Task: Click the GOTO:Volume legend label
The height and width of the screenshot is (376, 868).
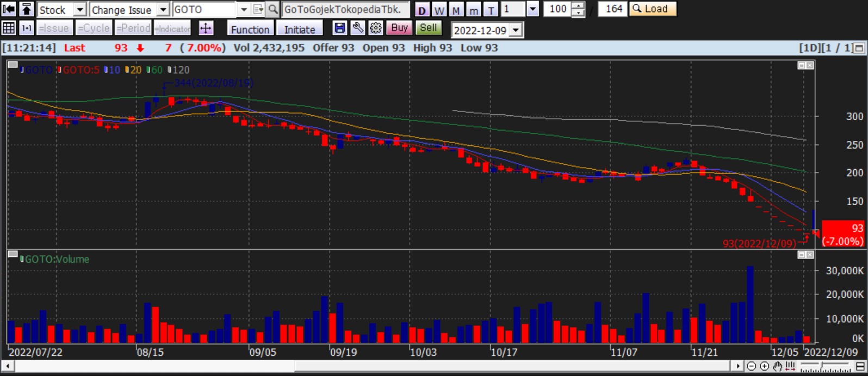Action: tap(55, 260)
